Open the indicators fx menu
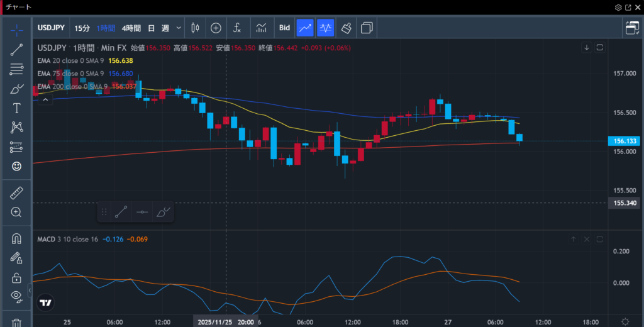 237,28
